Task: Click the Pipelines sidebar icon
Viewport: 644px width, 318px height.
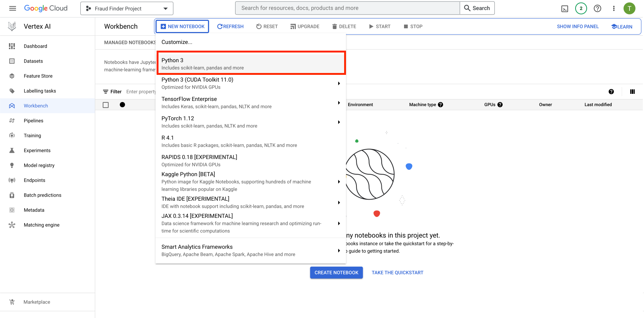Action: (12, 121)
